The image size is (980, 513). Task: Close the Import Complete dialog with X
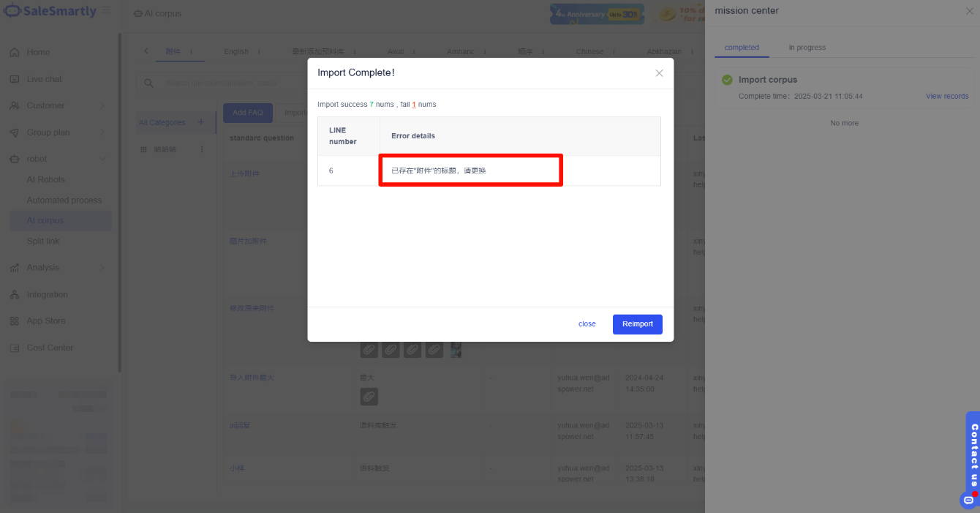(x=659, y=73)
